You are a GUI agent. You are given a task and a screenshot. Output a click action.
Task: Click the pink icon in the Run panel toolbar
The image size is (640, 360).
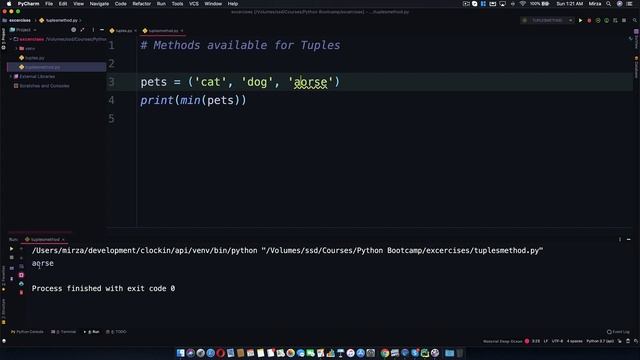pyautogui.click(x=21, y=275)
